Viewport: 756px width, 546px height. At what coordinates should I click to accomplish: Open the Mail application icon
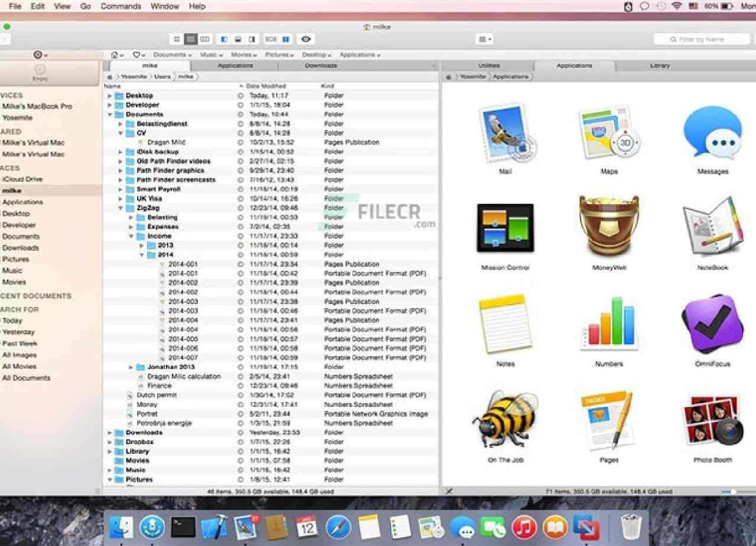tap(506, 134)
